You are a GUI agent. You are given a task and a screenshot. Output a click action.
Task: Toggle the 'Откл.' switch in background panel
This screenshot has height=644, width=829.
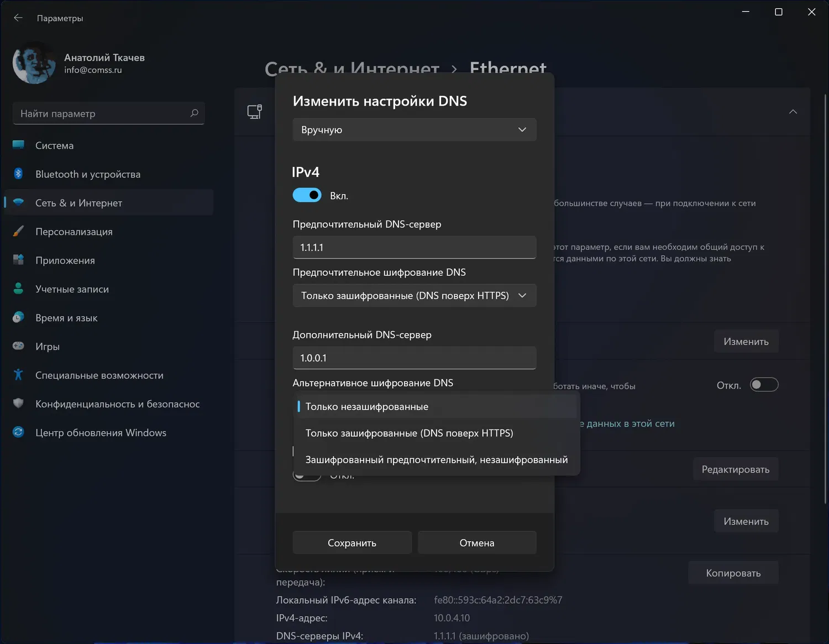[x=764, y=385]
